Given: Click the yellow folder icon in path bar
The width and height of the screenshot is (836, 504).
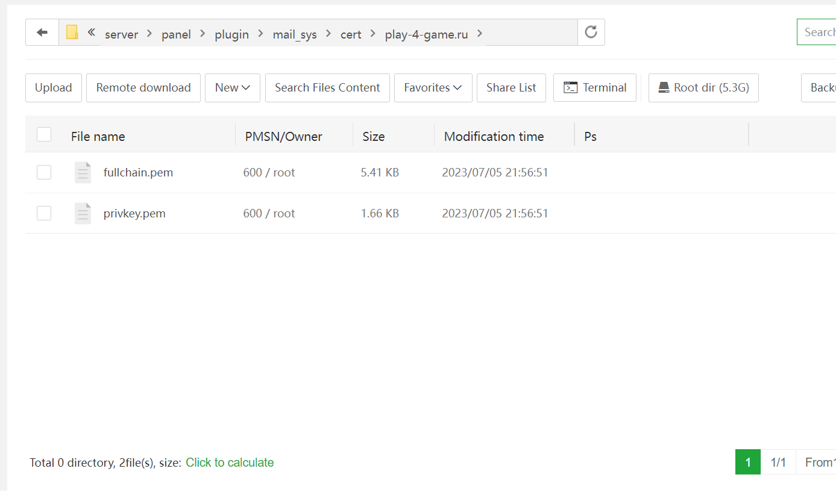Looking at the screenshot, I should 72,33.
